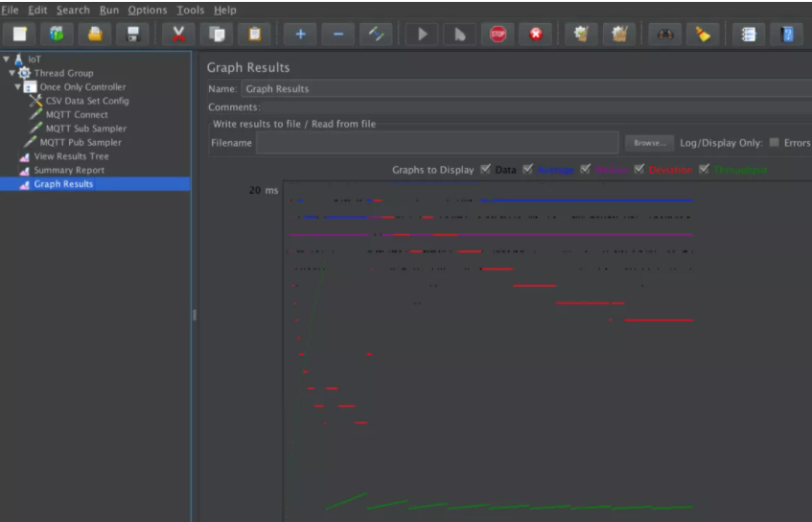
Task: Open the Function helper list icon
Action: click(x=749, y=35)
